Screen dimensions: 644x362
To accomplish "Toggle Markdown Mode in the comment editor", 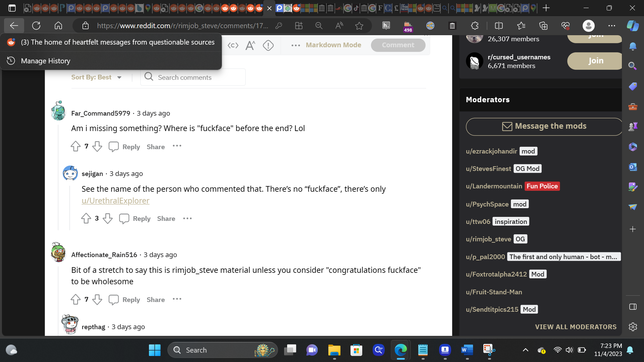I will point(333,45).
